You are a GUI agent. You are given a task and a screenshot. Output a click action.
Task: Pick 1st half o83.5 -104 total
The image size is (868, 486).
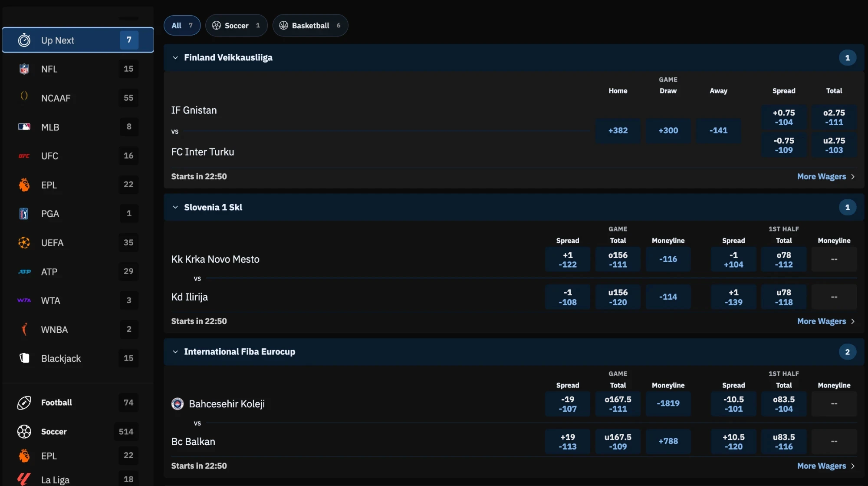click(783, 403)
